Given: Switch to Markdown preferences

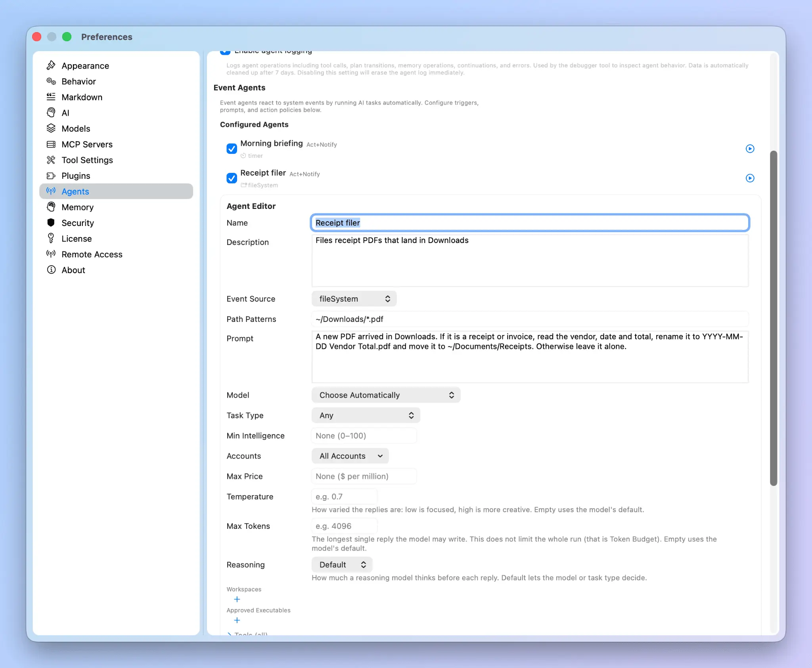Looking at the screenshot, I should pyautogui.click(x=116, y=97).
